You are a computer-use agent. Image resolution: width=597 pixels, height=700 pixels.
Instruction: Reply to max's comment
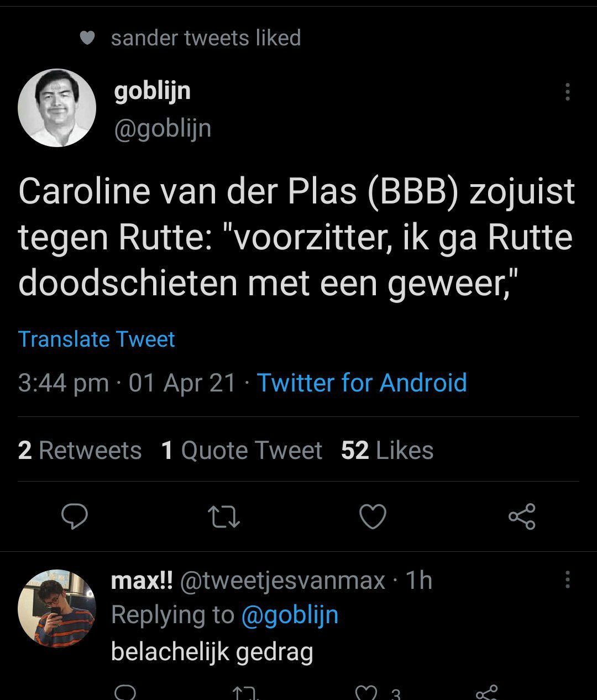pos(126,693)
